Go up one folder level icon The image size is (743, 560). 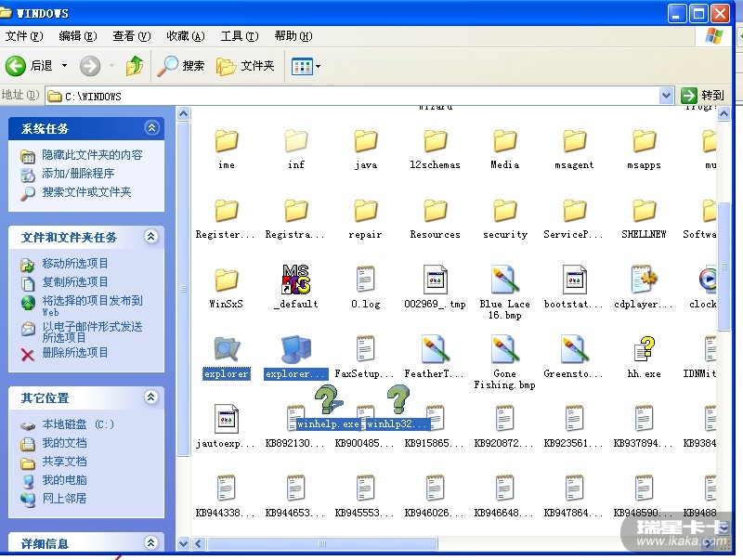coord(135,66)
